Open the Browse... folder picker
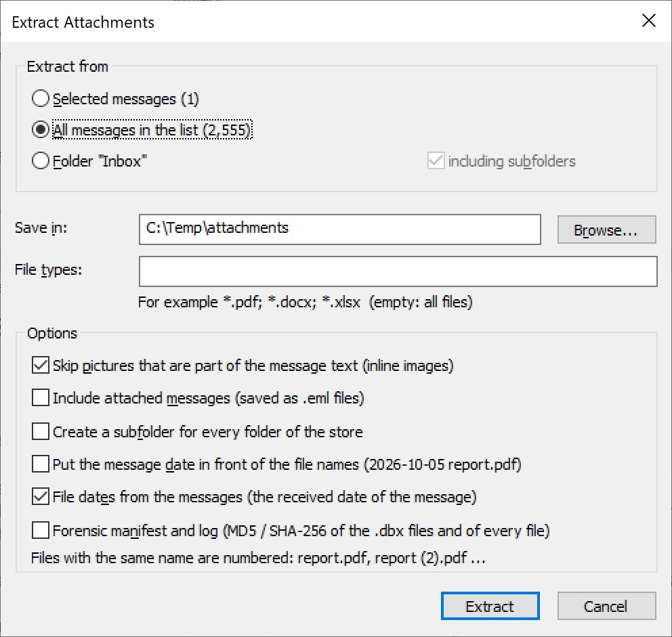 click(606, 230)
